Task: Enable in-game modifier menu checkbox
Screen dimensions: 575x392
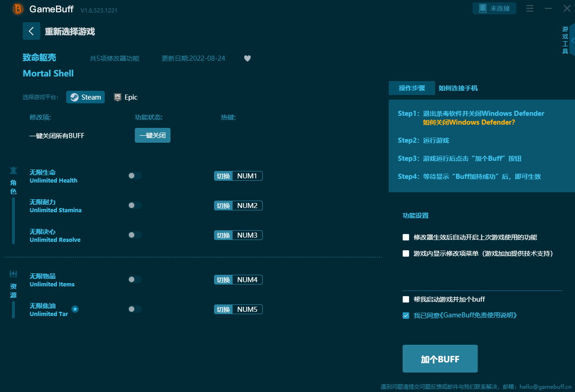Action: pyautogui.click(x=406, y=253)
